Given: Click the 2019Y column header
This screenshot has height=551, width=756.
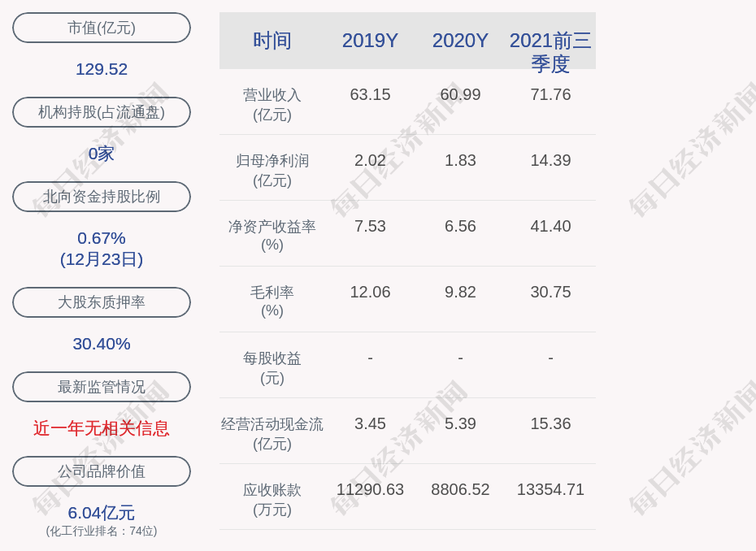Looking at the screenshot, I should [x=370, y=41].
